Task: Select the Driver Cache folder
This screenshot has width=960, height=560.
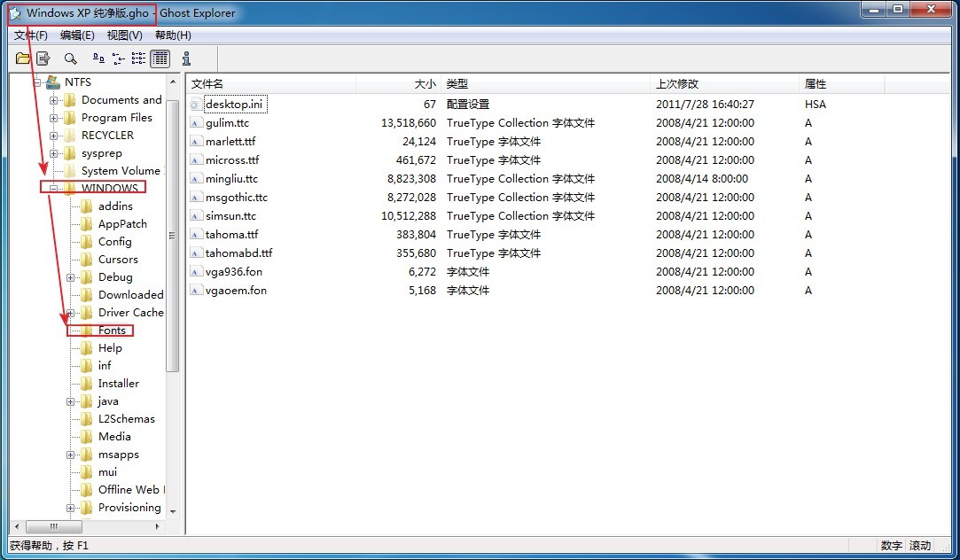Action: [x=130, y=313]
